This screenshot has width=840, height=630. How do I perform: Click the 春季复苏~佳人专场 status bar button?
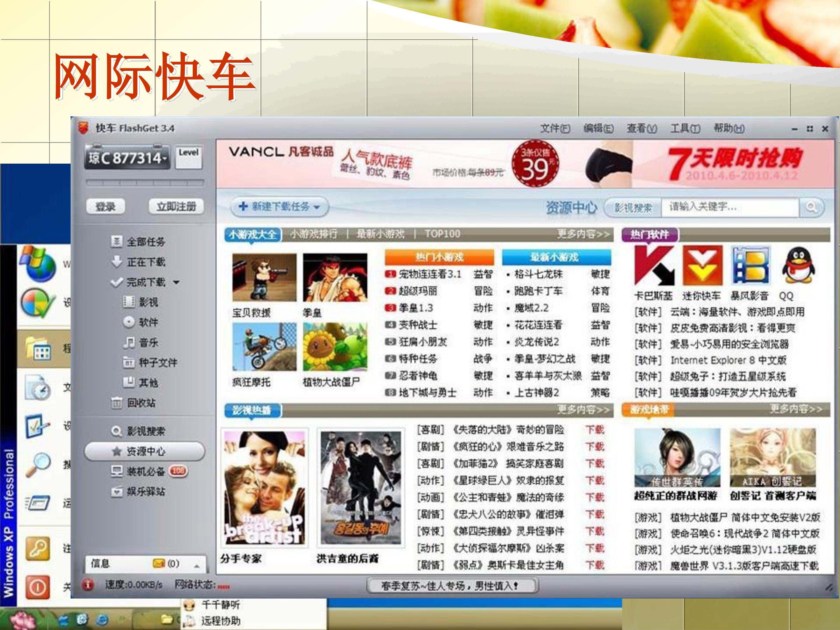[x=452, y=586]
